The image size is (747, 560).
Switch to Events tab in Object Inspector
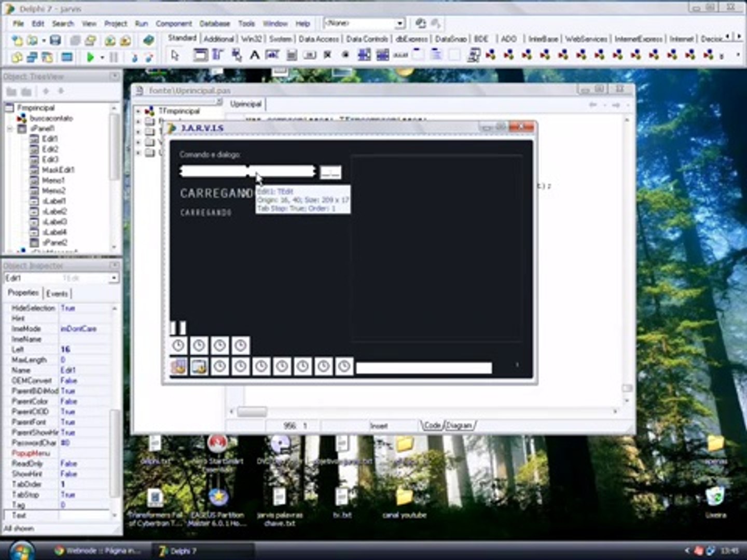pyautogui.click(x=57, y=293)
